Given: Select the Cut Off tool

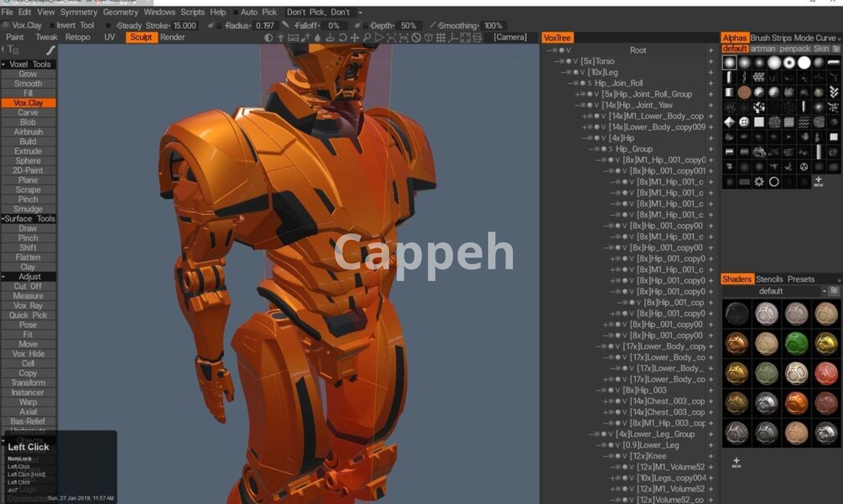Looking at the screenshot, I should tap(28, 286).
